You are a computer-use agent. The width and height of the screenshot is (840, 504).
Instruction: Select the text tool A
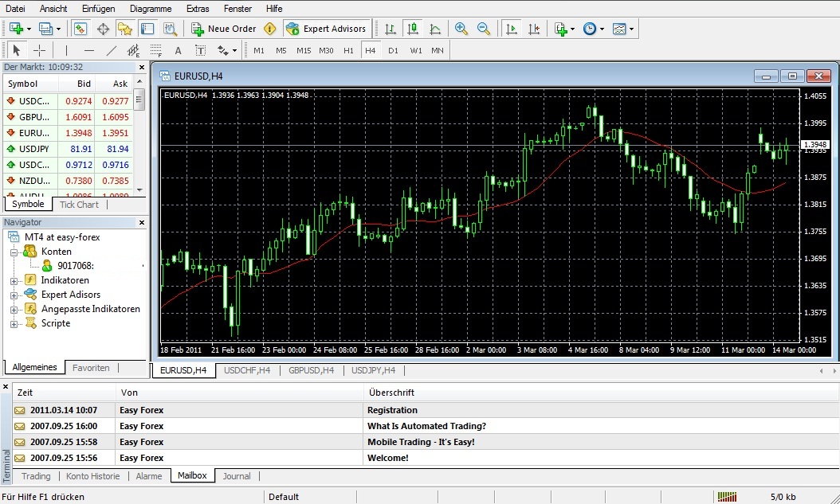tap(179, 51)
